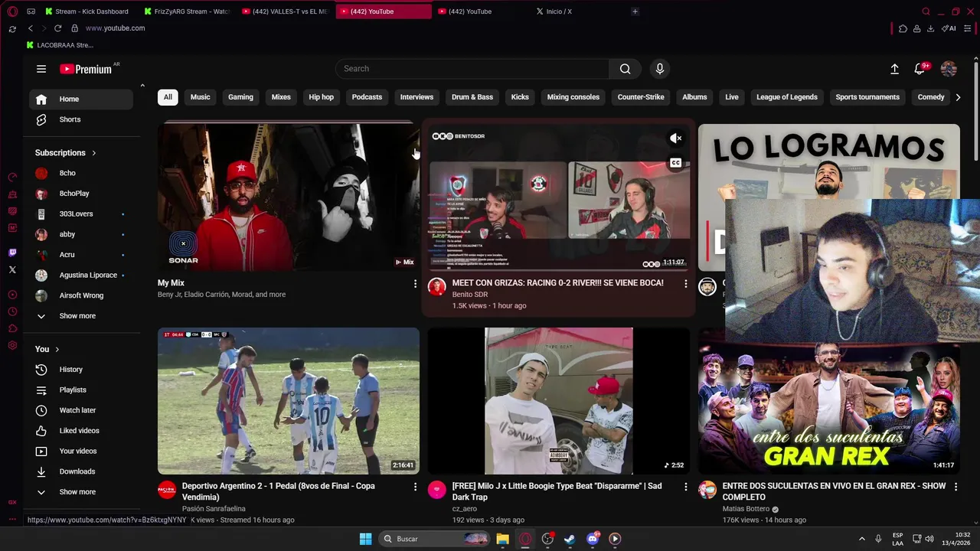Screen dimensions: 980x551
Task: Open the Opera AI assistant button
Action: pyautogui.click(x=949, y=28)
